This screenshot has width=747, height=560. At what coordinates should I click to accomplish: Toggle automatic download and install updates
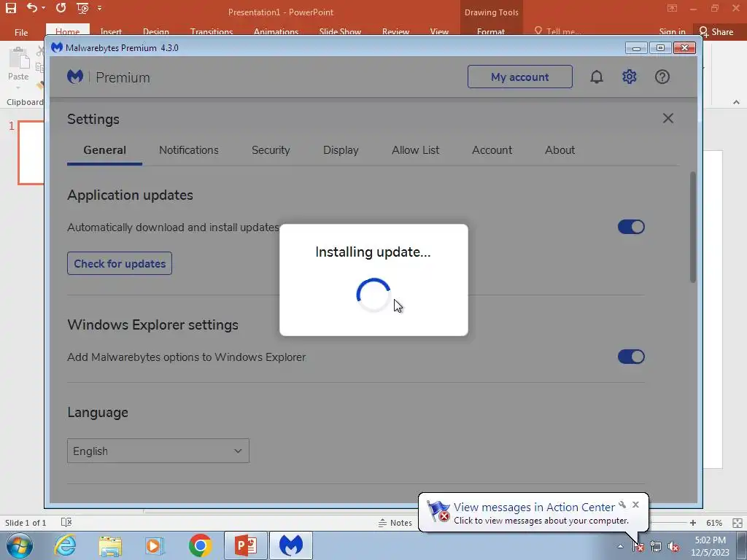(631, 227)
